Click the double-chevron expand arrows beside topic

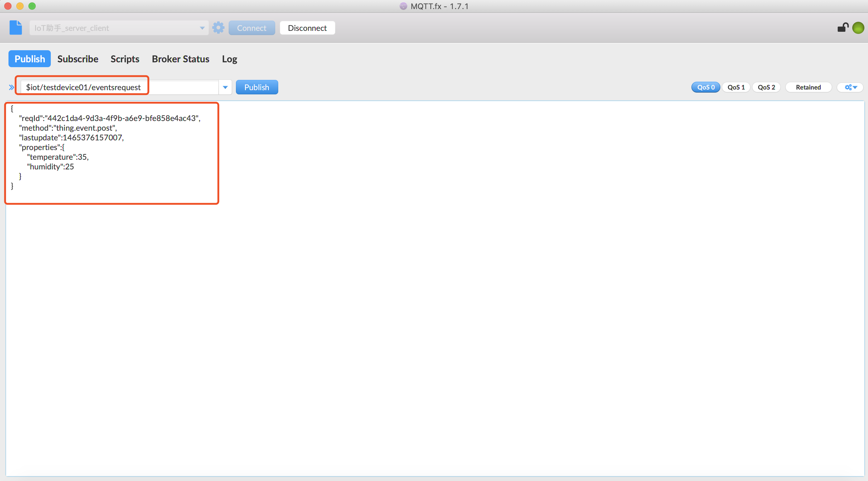(11, 87)
